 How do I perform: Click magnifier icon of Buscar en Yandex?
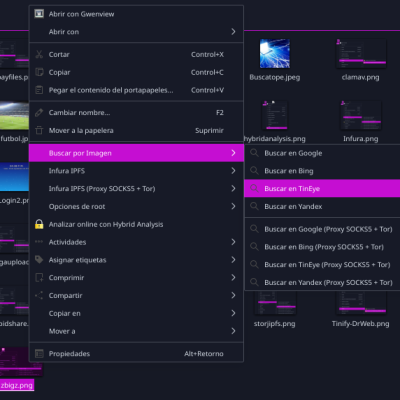(x=254, y=206)
